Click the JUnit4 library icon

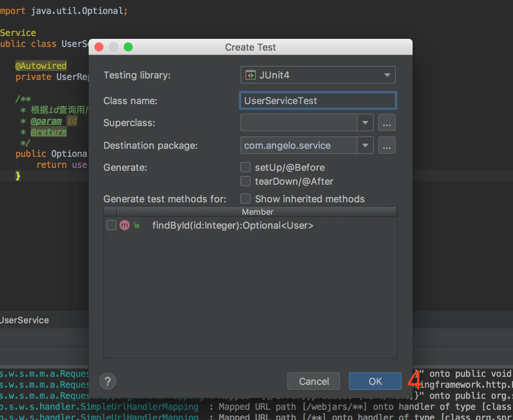tap(251, 75)
